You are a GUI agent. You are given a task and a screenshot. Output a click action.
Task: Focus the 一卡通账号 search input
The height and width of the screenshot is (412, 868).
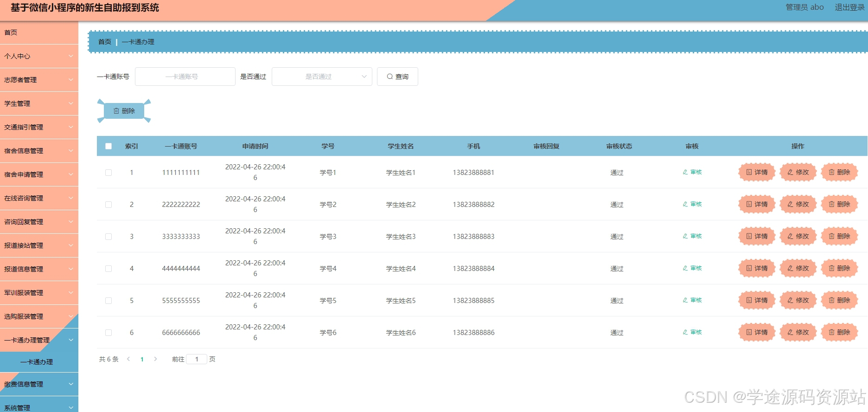pos(185,77)
